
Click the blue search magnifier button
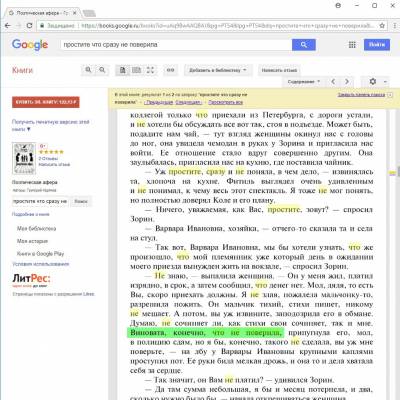pyautogui.click(x=304, y=45)
